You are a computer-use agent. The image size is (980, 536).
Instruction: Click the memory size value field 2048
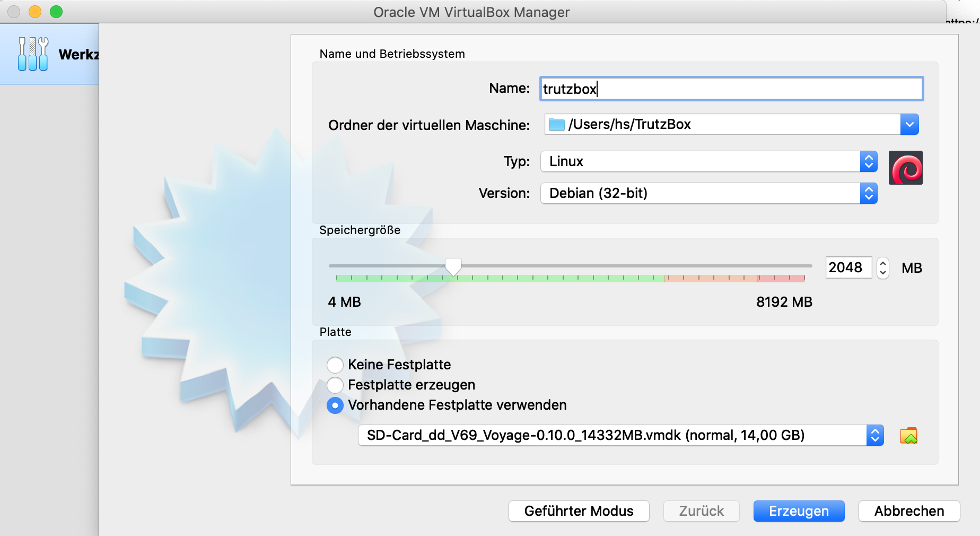click(x=847, y=267)
